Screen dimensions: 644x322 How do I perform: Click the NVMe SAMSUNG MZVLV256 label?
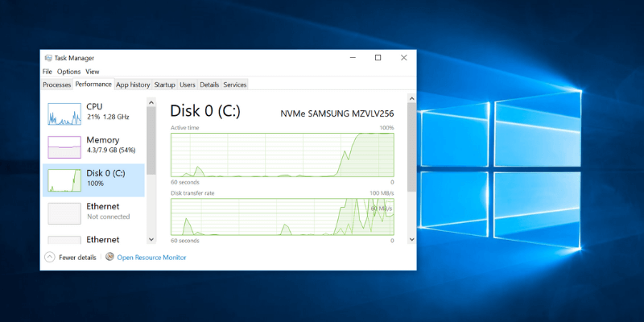coord(336,114)
